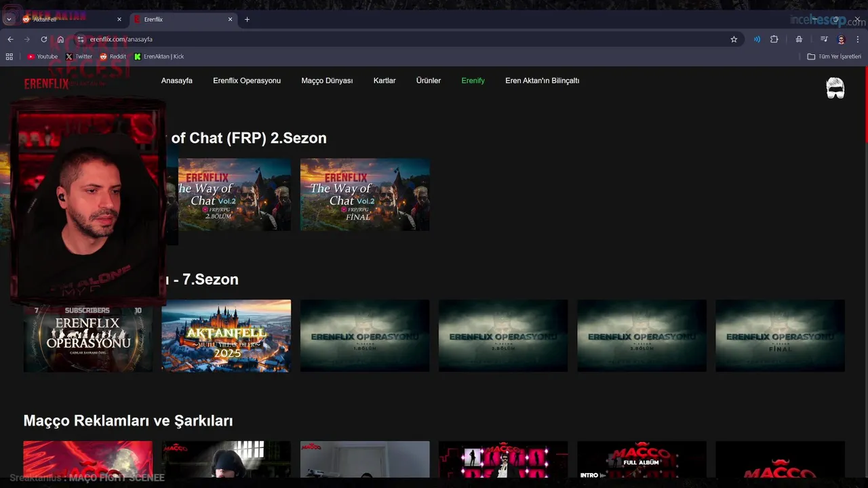Click the incognito hat-and-glasses icon
This screenshot has height=488, width=868.
tap(799, 39)
